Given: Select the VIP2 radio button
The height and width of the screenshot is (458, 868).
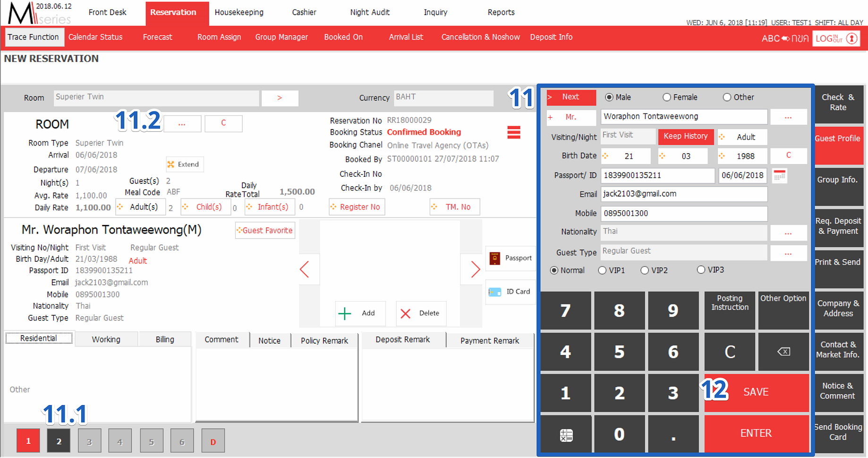Looking at the screenshot, I should tap(645, 270).
